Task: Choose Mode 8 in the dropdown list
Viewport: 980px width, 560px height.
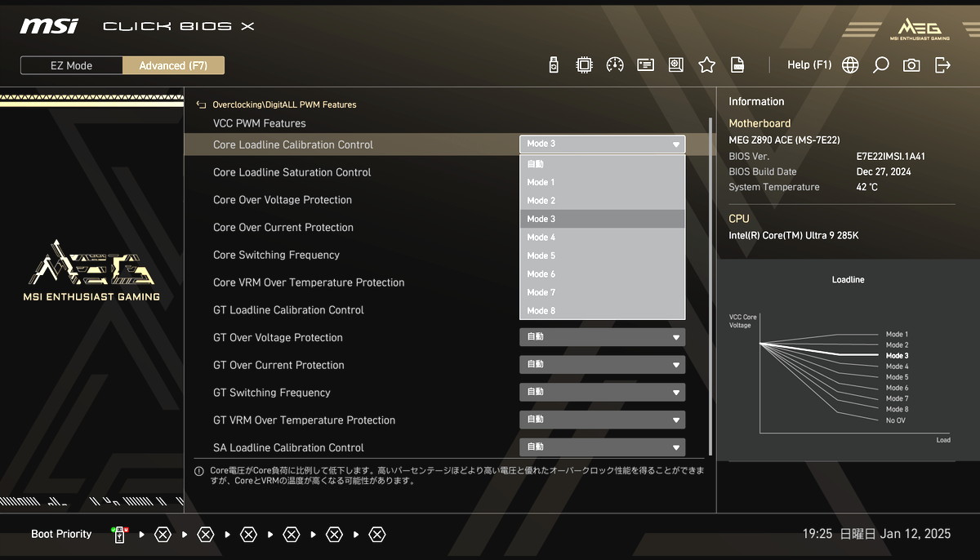Action: tap(603, 310)
